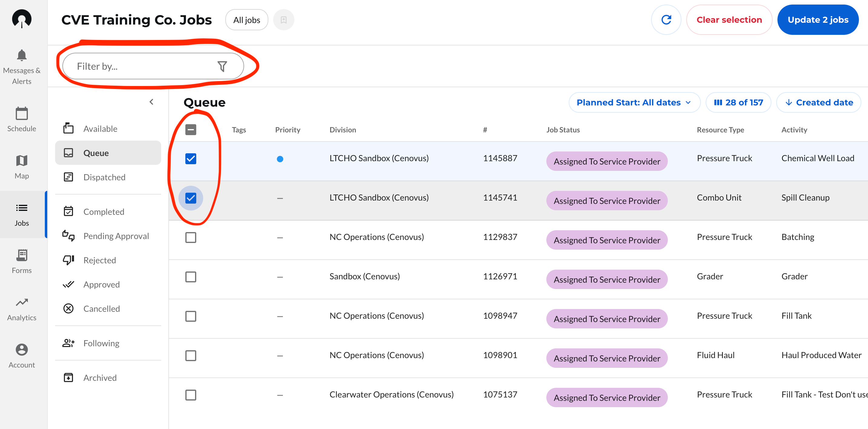
Task: Click the Filter by input field
Action: [x=141, y=66]
